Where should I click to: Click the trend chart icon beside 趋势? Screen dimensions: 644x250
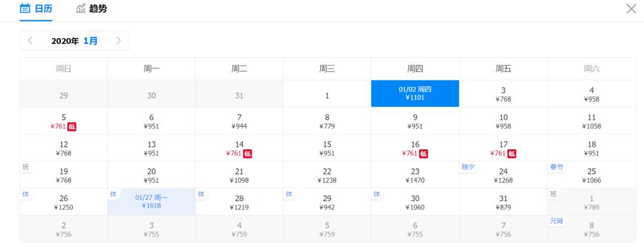click(x=80, y=9)
